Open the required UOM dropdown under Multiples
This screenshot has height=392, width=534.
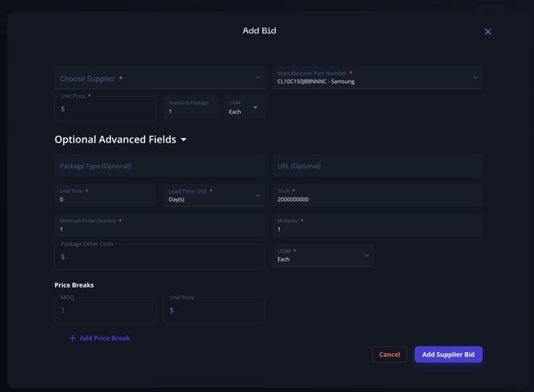tap(323, 256)
